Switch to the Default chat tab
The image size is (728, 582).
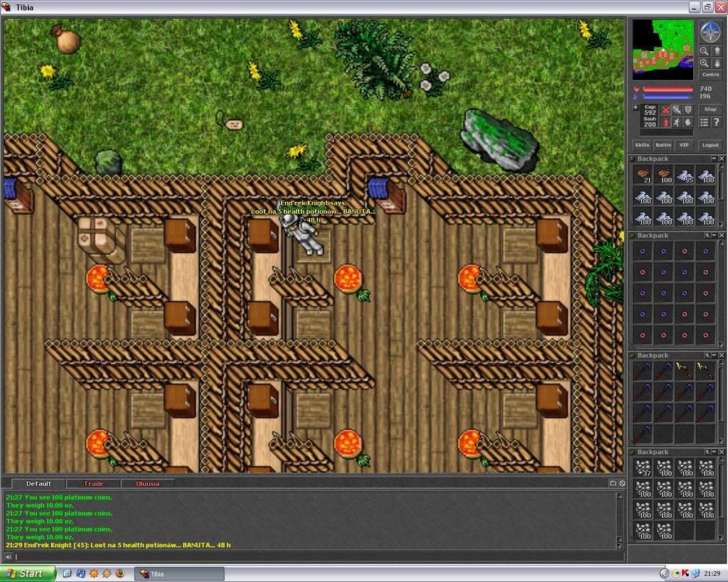(x=38, y=484)
